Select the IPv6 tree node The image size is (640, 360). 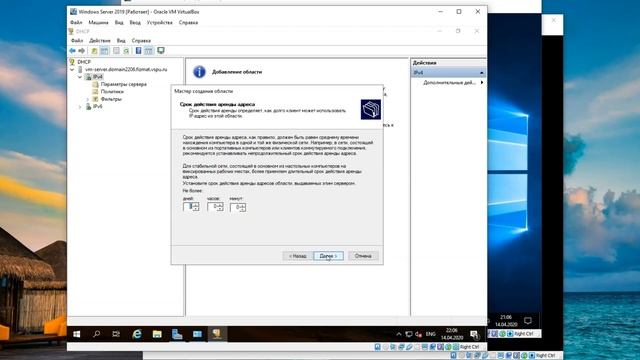point(98,106)
